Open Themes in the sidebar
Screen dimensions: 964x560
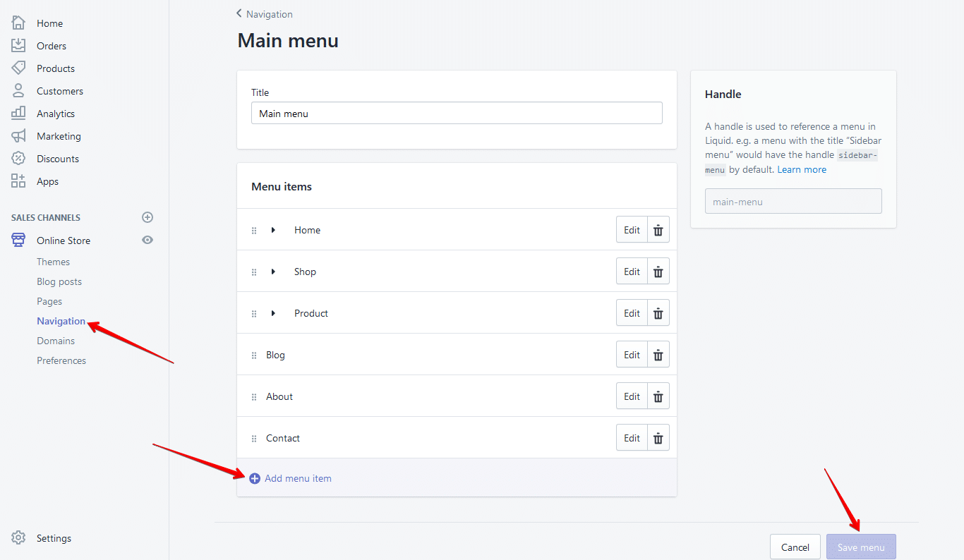[x=53, y=262]
